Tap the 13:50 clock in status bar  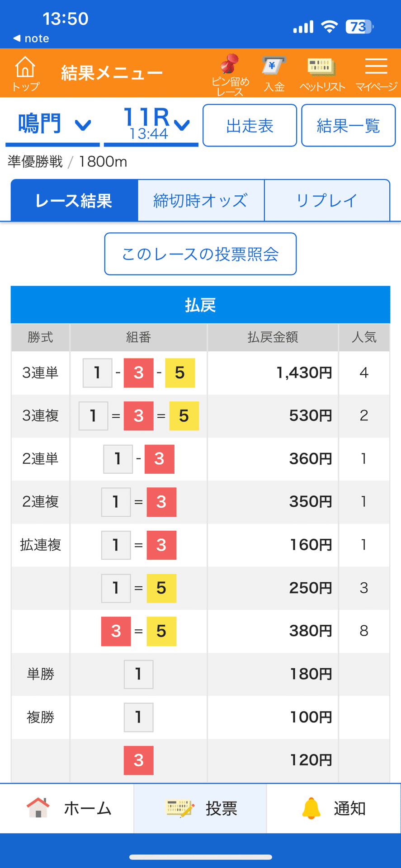point(63,19)
